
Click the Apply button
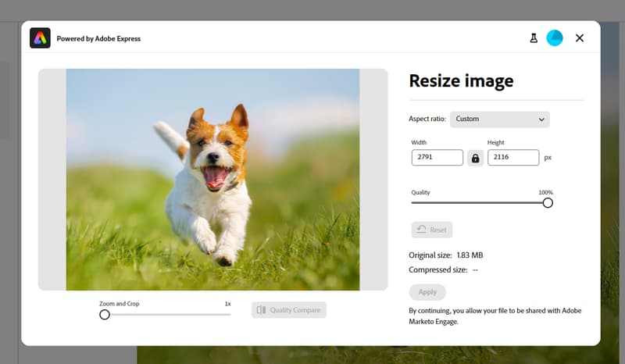pos(427,292)
